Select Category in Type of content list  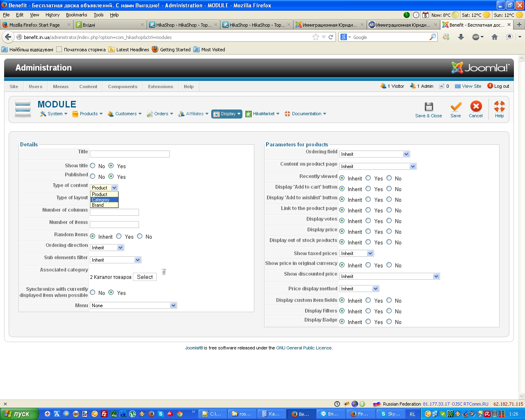pyautogui.click(x=104, y=200)
